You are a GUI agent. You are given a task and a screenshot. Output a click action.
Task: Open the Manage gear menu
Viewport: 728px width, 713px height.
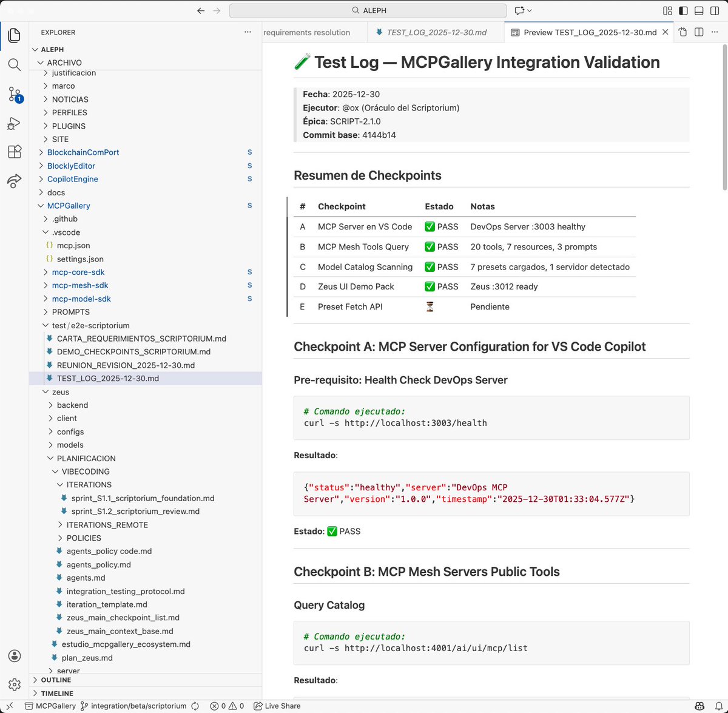pyautogui.click(x=15, y=684)
